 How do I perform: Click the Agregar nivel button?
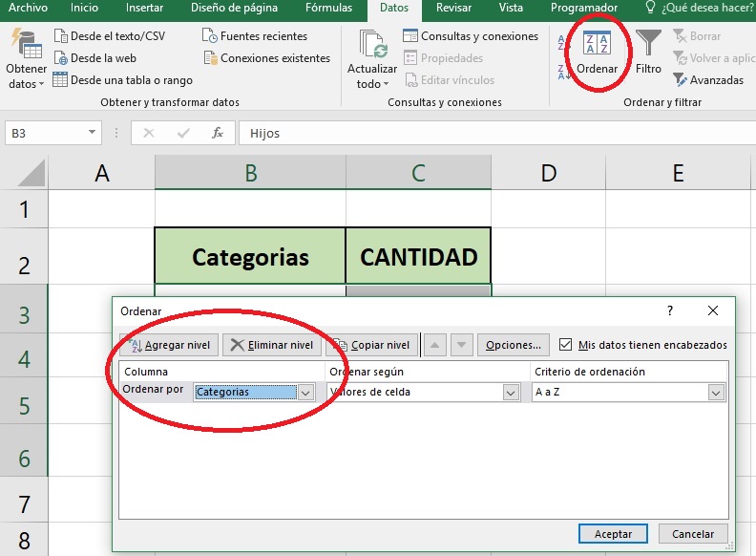(170, 345)
